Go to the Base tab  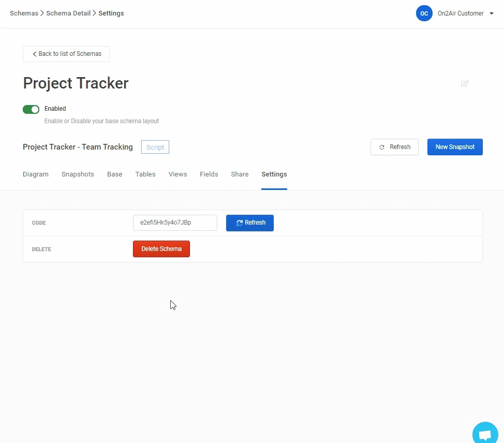(x=114, y=174)
